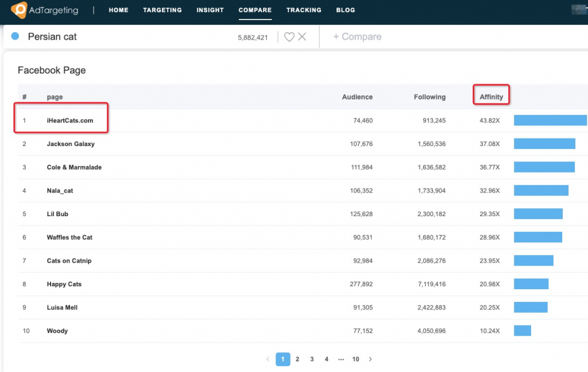Screen dimensions: 588x372
Task: Click the Woody affinity bar
Action: coord(523,331)
